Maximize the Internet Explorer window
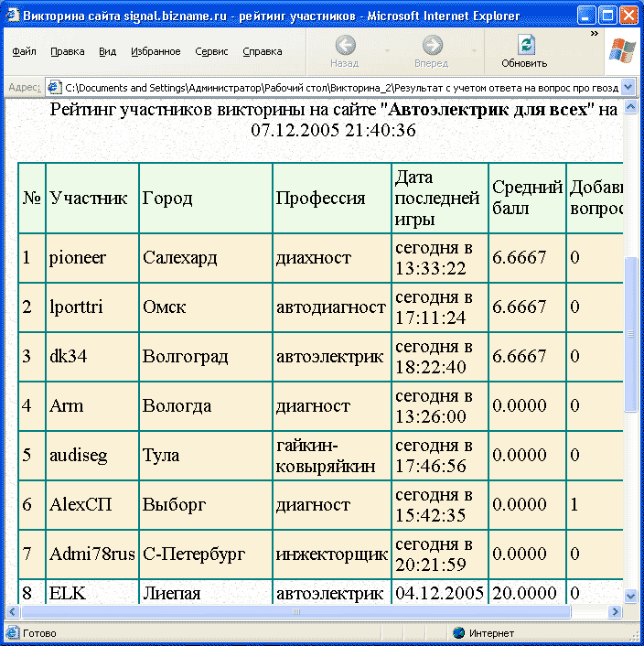This screenshot has height=646, width=644. [x=607, y=16]
